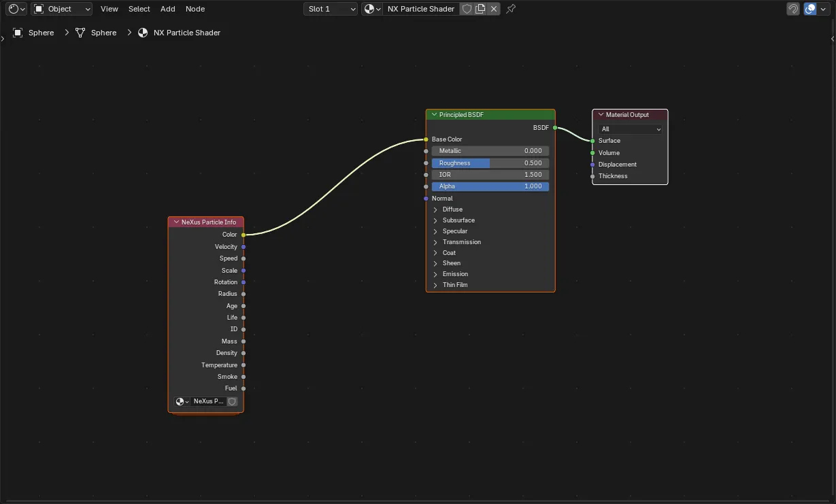Click the NX Particle Shader name field
The width and height of the screenshot is (836, 504).
click(421, 9)
